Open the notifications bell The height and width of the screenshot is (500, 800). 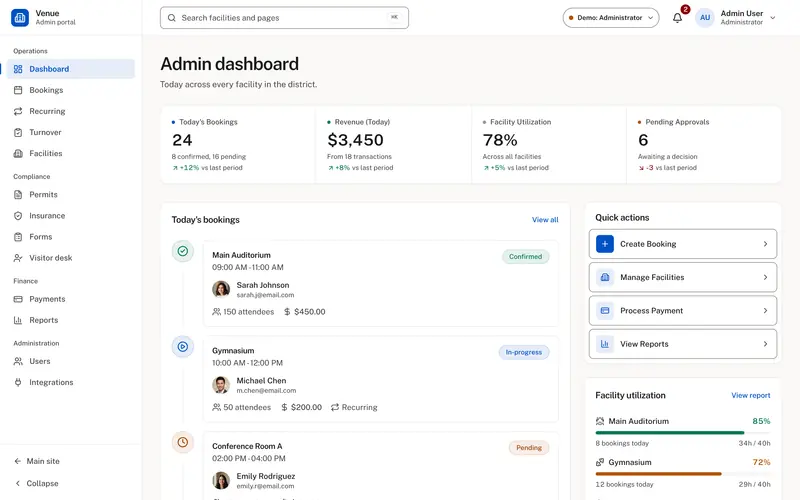677,18
